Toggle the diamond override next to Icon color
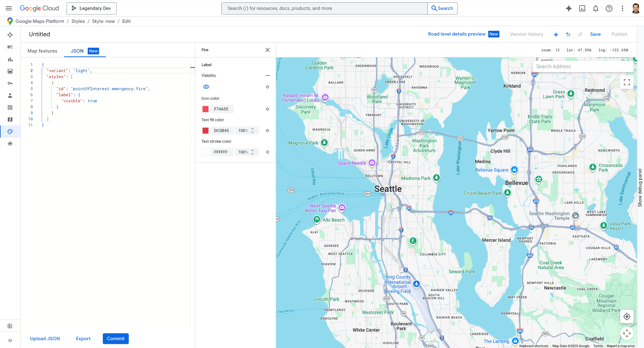 click(268, 109)
